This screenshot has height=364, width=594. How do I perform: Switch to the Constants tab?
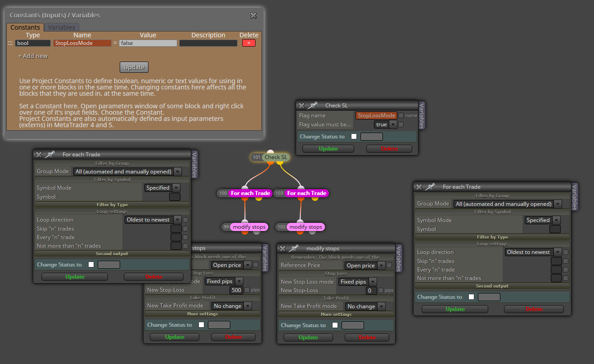point(25,27)
